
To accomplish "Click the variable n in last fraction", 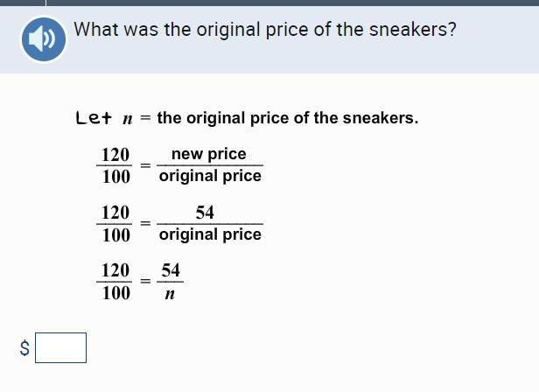I will (170, 294).
